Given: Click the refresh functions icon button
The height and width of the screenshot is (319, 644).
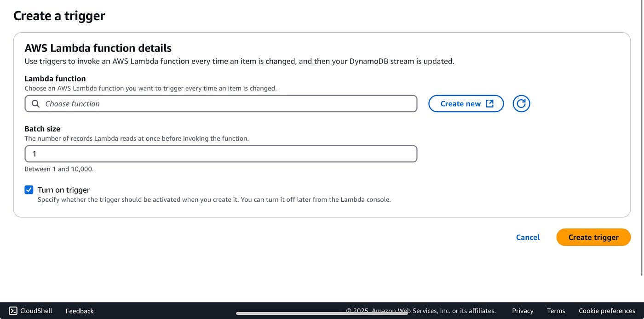Looking at the screenshot, I should pyautogui.click(x=521, y=103).
